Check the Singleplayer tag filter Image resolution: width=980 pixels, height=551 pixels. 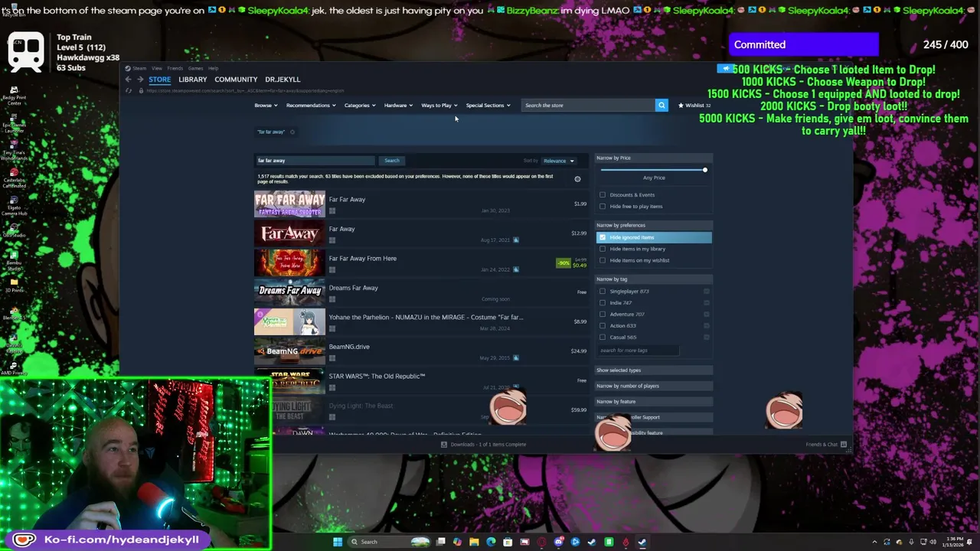603,292
